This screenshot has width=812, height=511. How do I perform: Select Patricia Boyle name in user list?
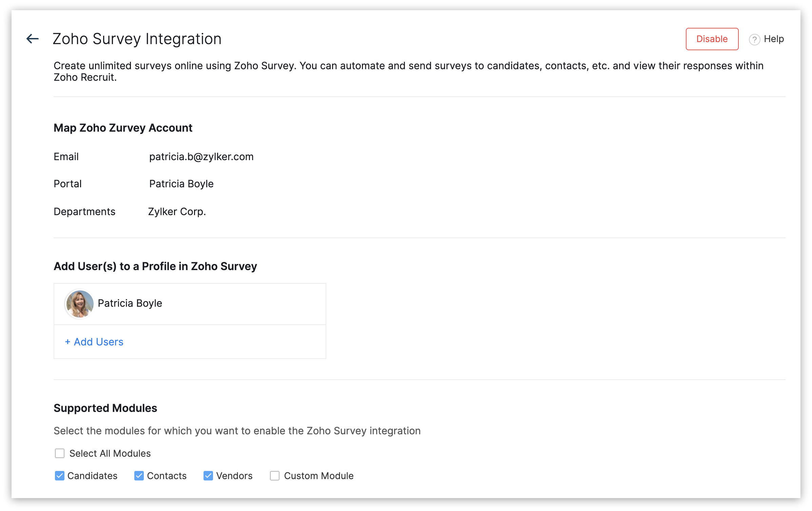pyautogui.click(x=130, y=303)
